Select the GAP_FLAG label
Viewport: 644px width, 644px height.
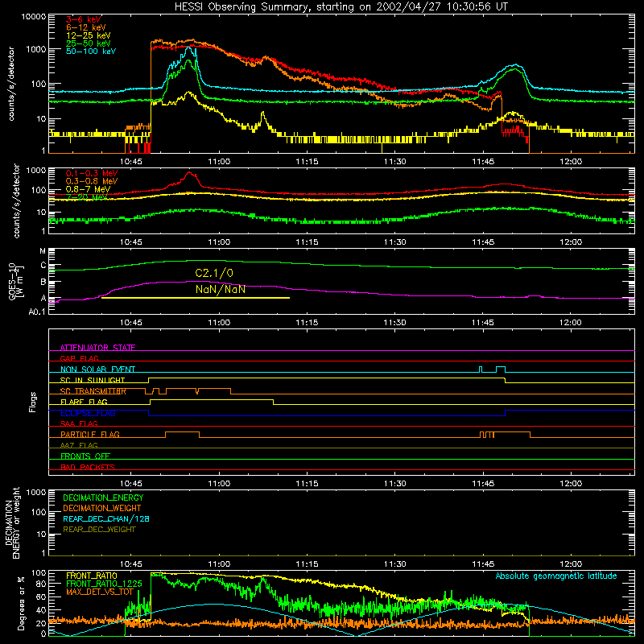click(79, 358)
